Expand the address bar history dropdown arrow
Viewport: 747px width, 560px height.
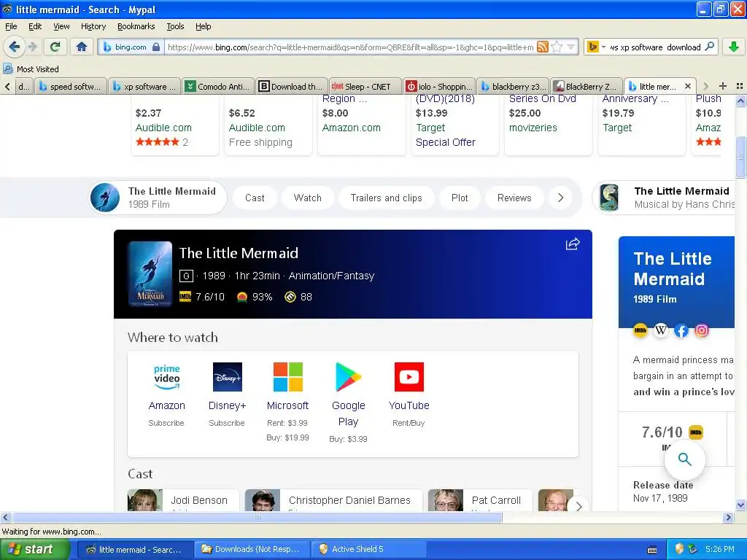click(x=570, y=47)
